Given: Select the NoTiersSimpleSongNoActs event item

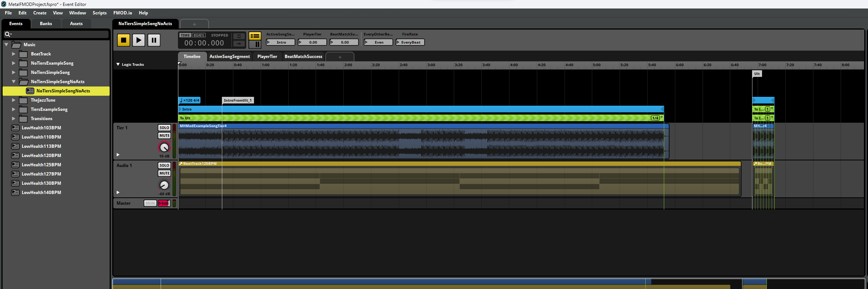Looking at the screenshot, I should 56,91.
